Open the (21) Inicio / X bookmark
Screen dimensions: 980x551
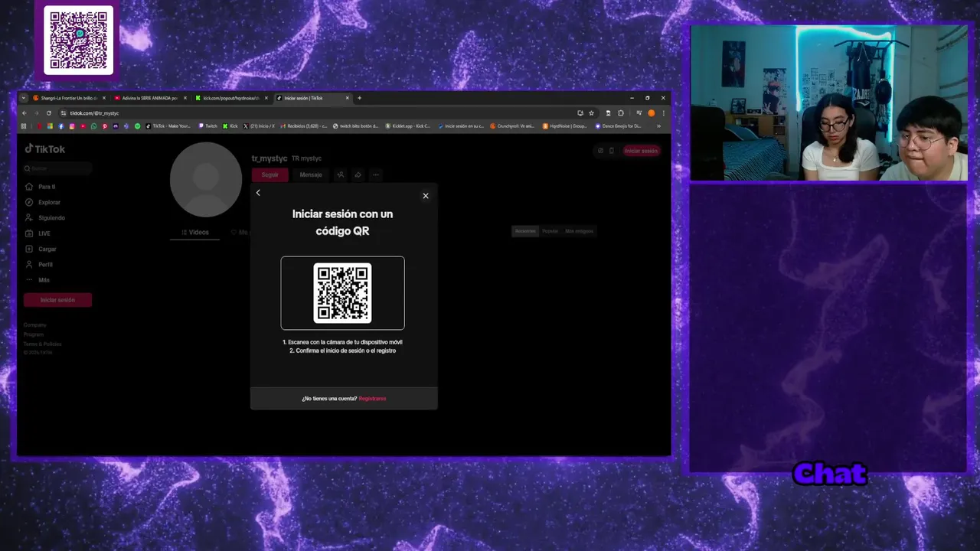coord(259,126)
